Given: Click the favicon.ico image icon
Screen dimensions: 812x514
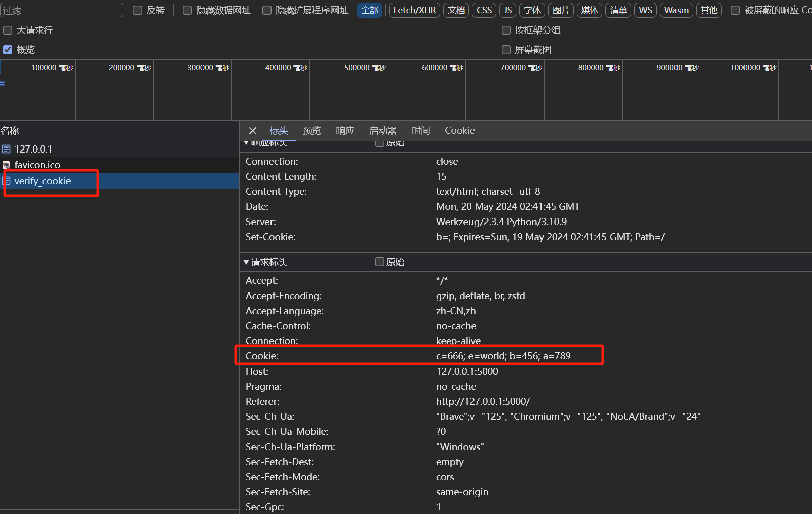Looking at the screenshot, I should click(6, 165).
